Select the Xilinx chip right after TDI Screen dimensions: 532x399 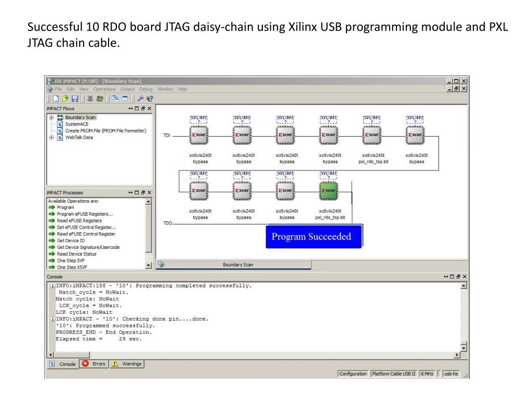click(x=199, y=135)
